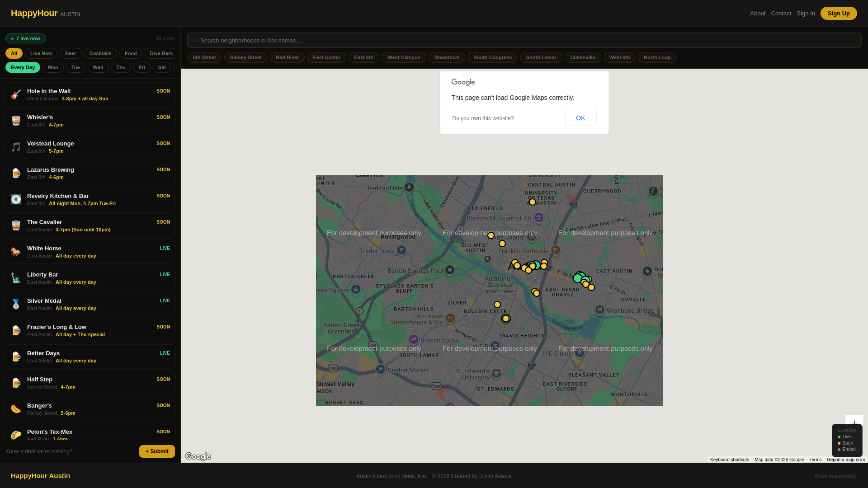Click the + Submit deal button
868x488 pixels.
tap(157, 451)
